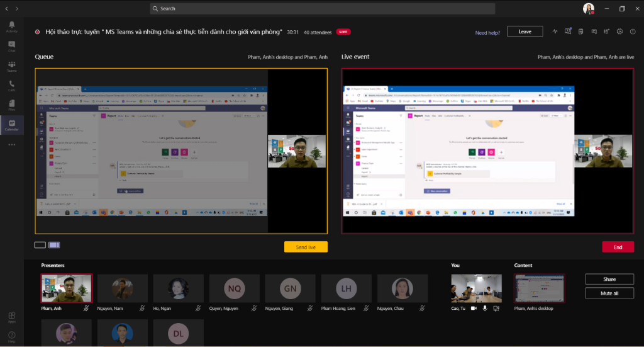
Task: Open the Files section in sidebar
Action: [11, 105]
